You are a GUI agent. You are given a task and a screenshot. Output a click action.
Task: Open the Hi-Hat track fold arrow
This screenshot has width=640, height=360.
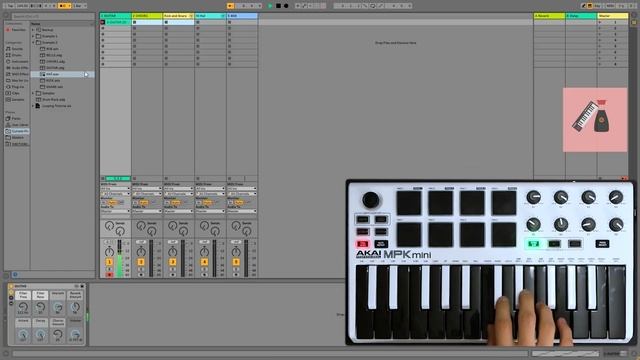pos(223,16)
